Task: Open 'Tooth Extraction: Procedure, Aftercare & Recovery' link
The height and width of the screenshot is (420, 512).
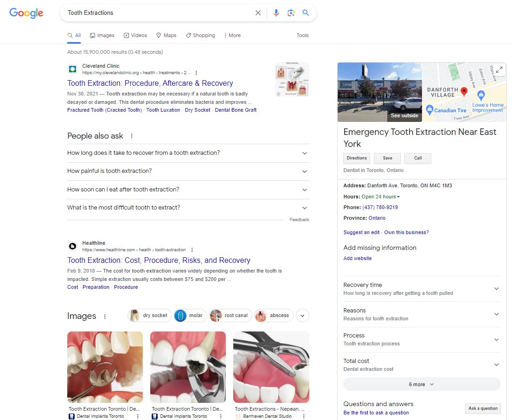Action: 150,83
